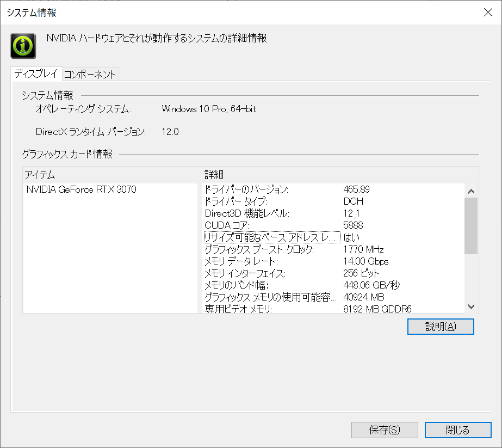This screenshot has width=502, height=448.
Task: Click the 1770 MHz boost clock value
Action: [x=363, y=249]
